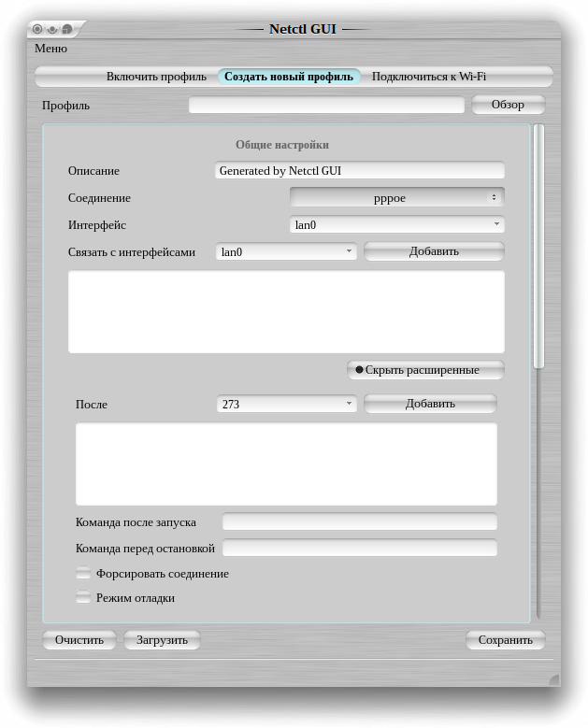Click the Сохранить button

tap(505, 640)
